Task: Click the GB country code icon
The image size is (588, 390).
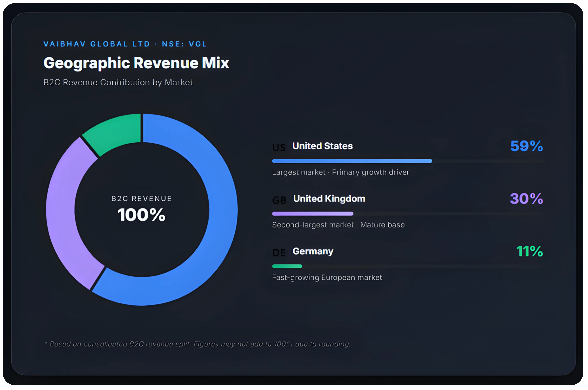Action: [279, 200]
